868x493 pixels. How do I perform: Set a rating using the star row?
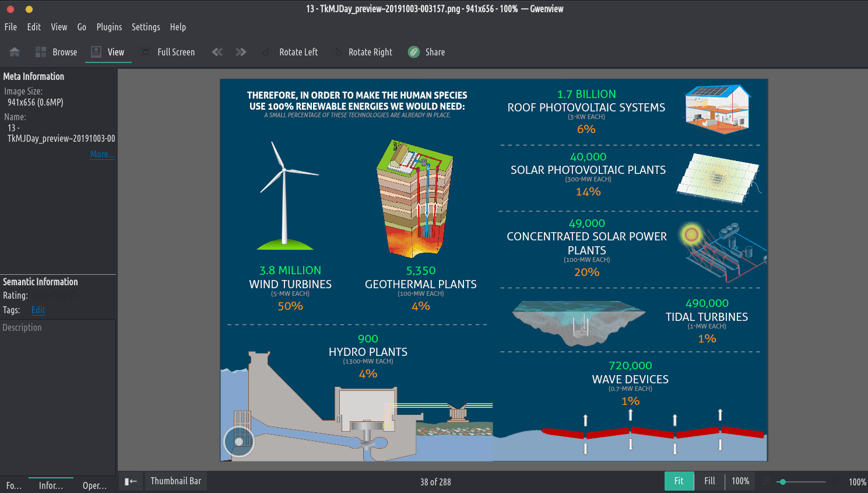[54, 296]
